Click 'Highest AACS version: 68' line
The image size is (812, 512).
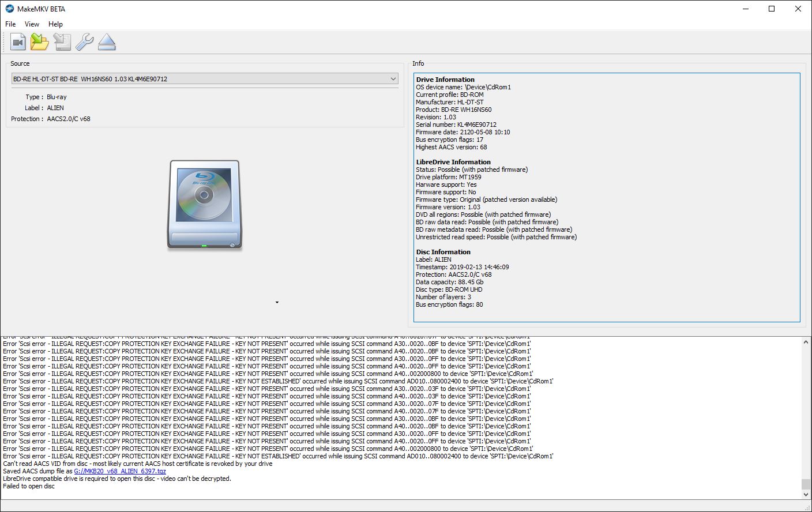(x=452, y=147)
